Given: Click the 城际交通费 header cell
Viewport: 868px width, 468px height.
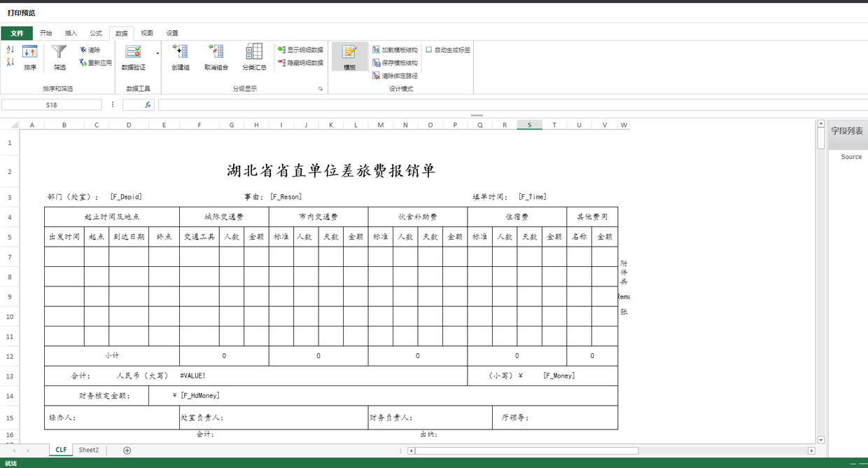Looking at the screenshot, I should (x=224, y=216).
